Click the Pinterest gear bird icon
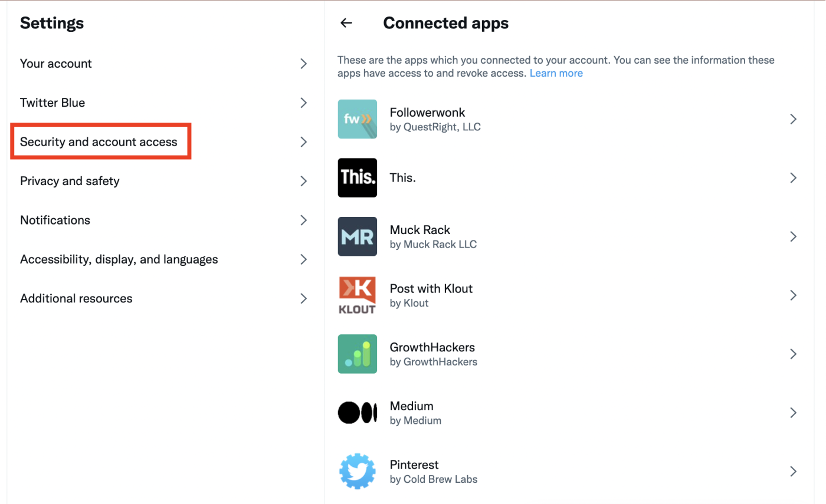 click(358, 471)
